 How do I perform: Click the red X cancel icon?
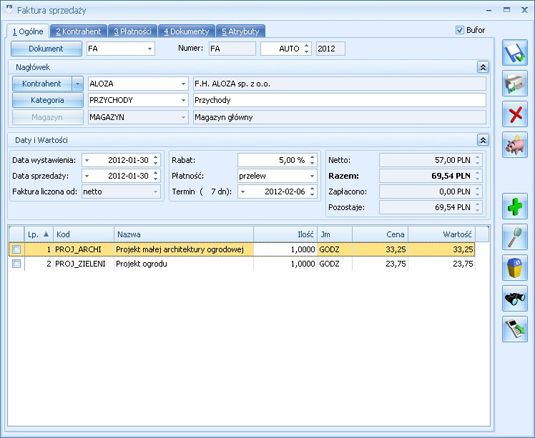515,114
